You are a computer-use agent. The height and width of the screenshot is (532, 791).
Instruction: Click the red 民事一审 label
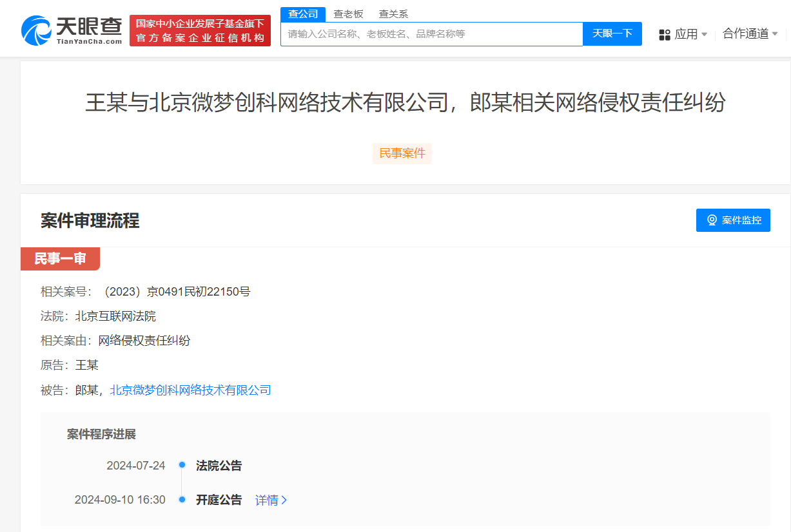61,259
